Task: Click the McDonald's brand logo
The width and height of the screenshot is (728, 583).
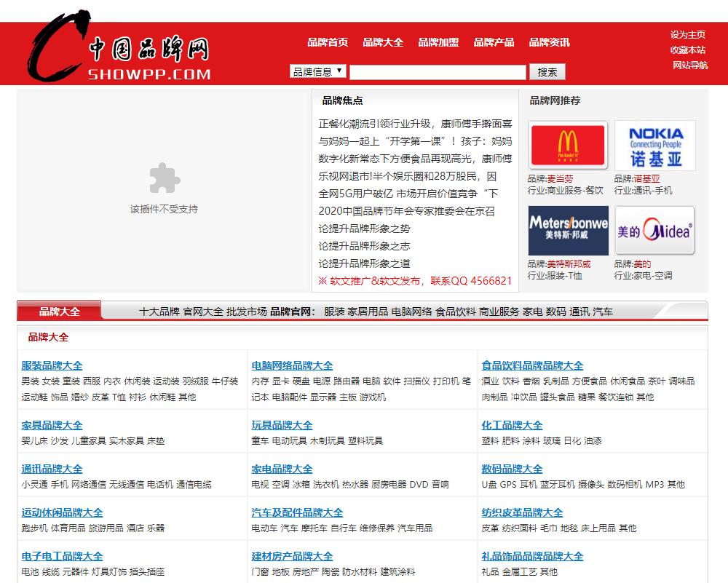Action: point(568,146)
